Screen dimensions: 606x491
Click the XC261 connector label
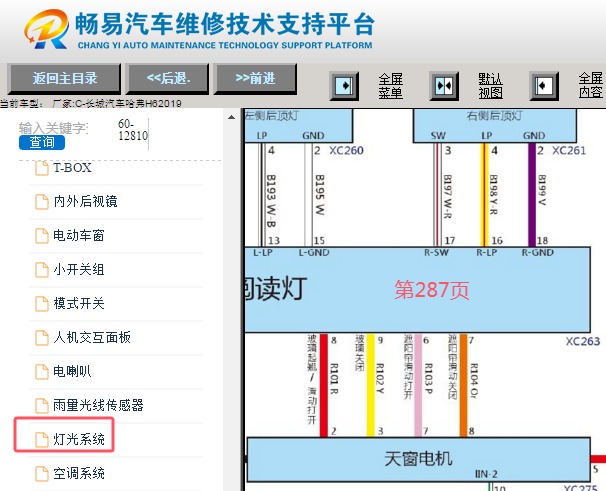(x=569, y=150)
